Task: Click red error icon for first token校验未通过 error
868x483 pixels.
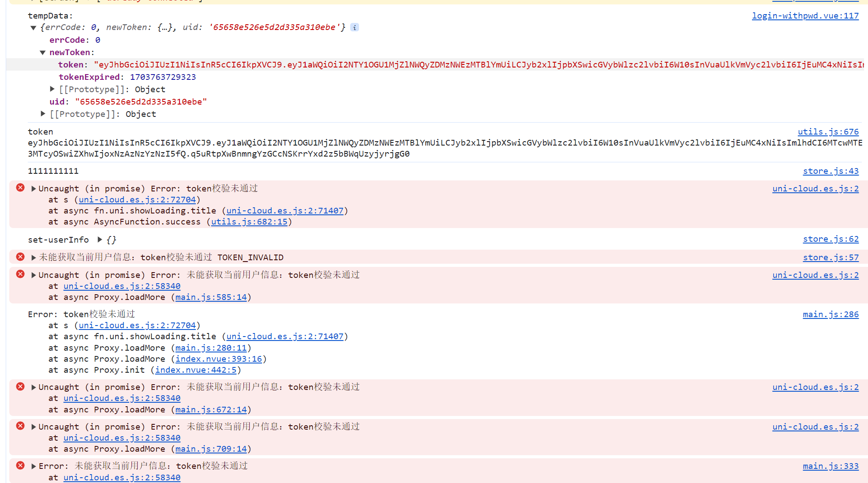Action: [x=20, y=188]
